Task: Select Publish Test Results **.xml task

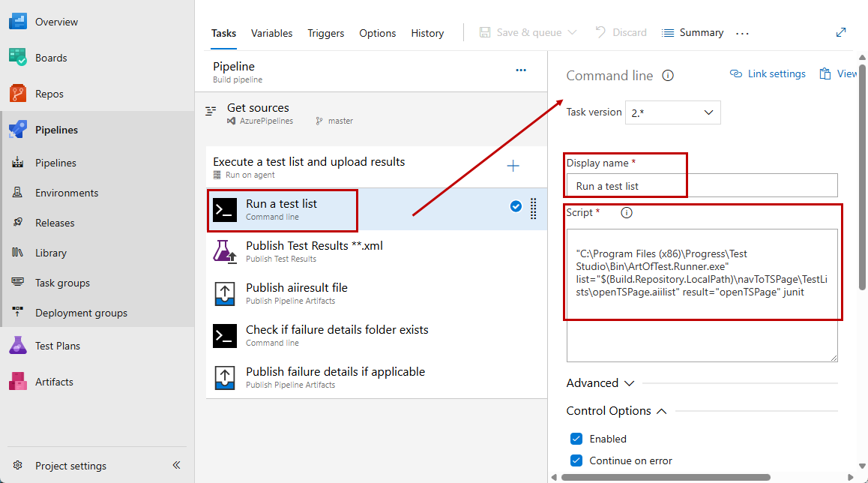Action: click(x=376, y=251)
